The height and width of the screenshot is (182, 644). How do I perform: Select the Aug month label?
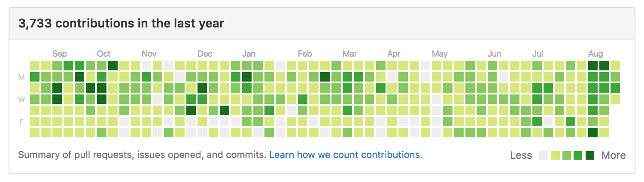[595, 54]
